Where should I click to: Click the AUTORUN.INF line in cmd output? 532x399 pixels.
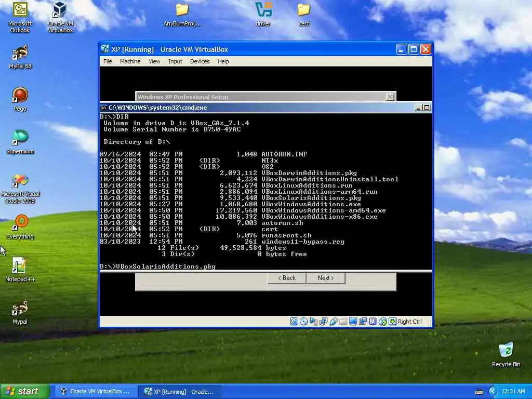tap(204, 154)
